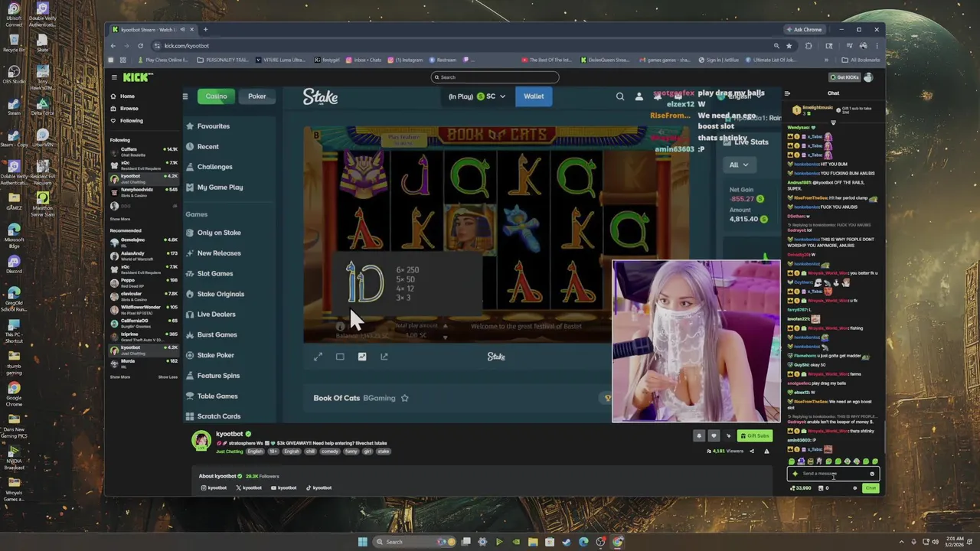This screenshot has width=980, height=551.
Task: Bookmark page with Chrome star icon
Action: pyautogui.click(x=789, y=46)
